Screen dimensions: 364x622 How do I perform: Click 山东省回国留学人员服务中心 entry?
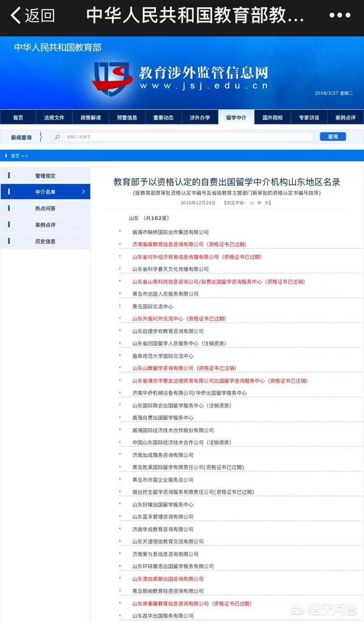pyautogui.click(x=179, y=344)
